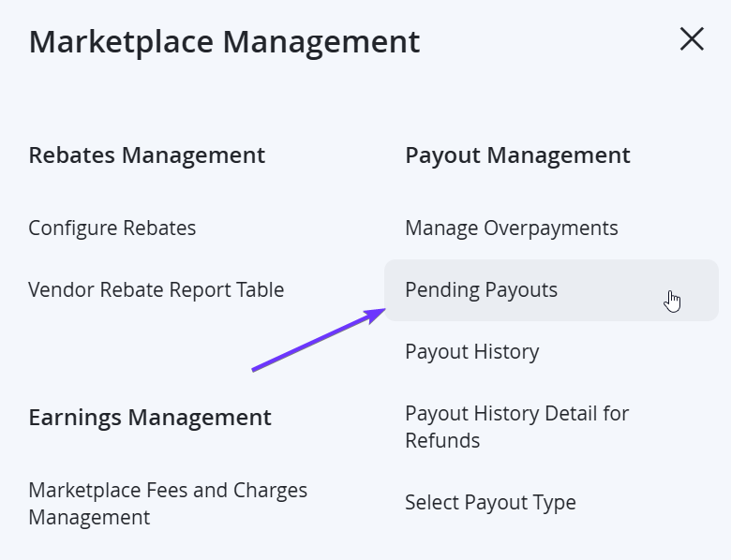Open Payout History
The width and height of the screenshot is (731, 560).
471,352
